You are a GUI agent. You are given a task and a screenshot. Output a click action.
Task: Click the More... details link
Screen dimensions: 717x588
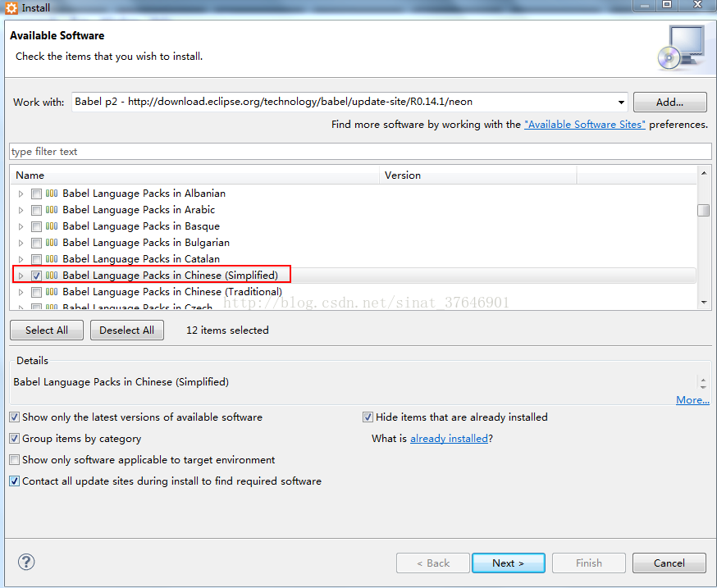click(x=692, y=400)
